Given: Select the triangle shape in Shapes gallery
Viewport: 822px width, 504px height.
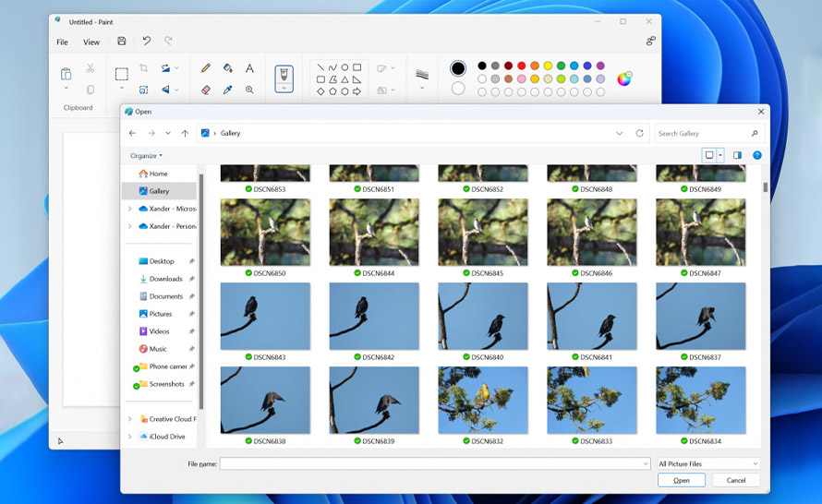Looking at the screenshot, I should coord(345,79).
